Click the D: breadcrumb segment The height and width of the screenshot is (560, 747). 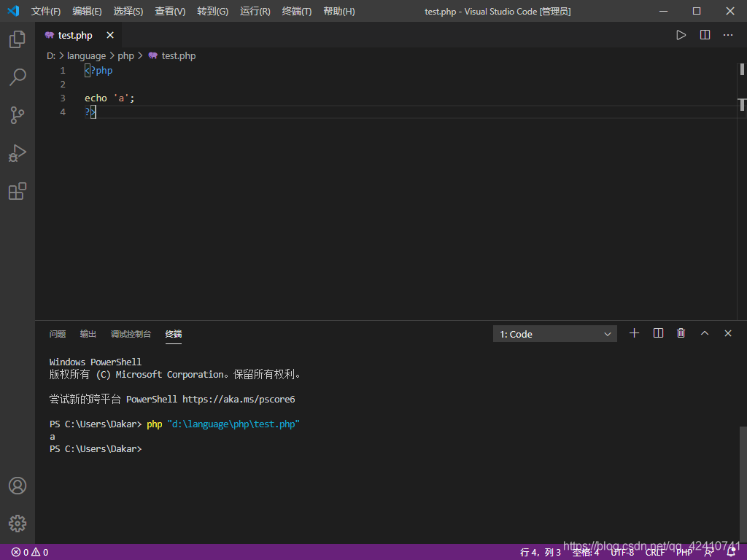tap(51, 55)
